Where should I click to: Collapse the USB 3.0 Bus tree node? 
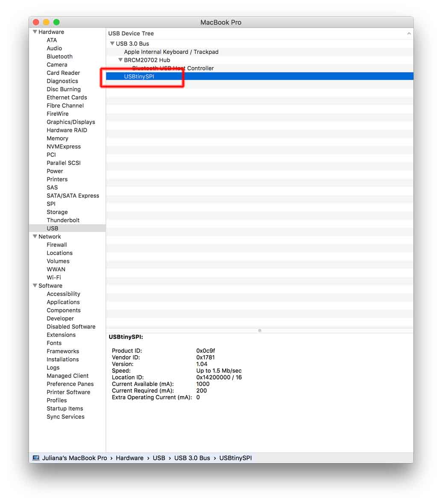point(112,43)
